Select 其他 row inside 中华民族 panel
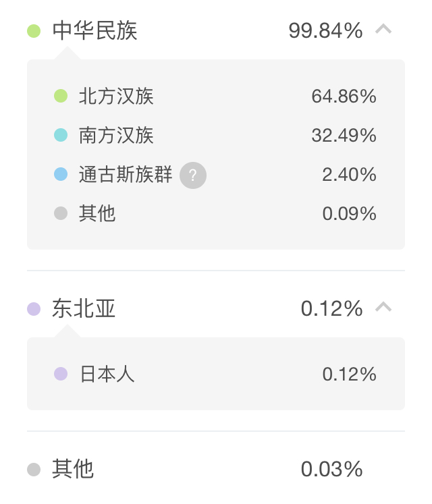 point(215,214)
